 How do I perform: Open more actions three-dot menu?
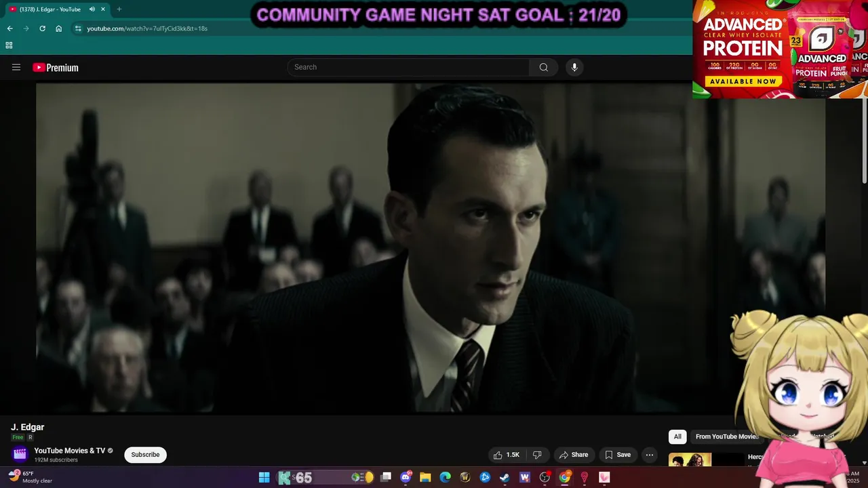click(x=649, y=455)
